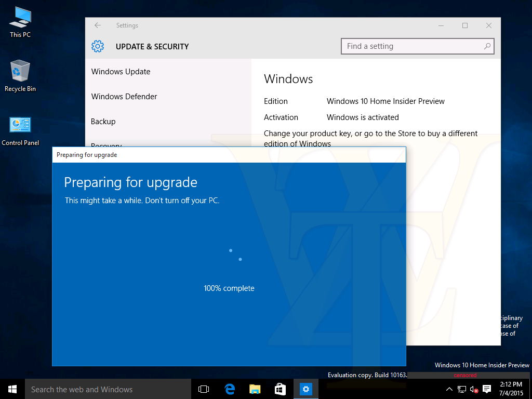Click the 'Windows' heading in Settings
This screenshot has height=399, width=532.
click(x=288, y=79)
